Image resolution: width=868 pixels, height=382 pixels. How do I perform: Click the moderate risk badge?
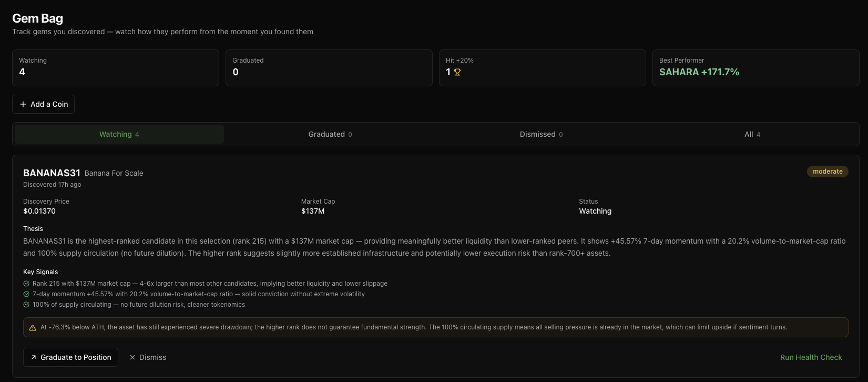tap(828, 172)
